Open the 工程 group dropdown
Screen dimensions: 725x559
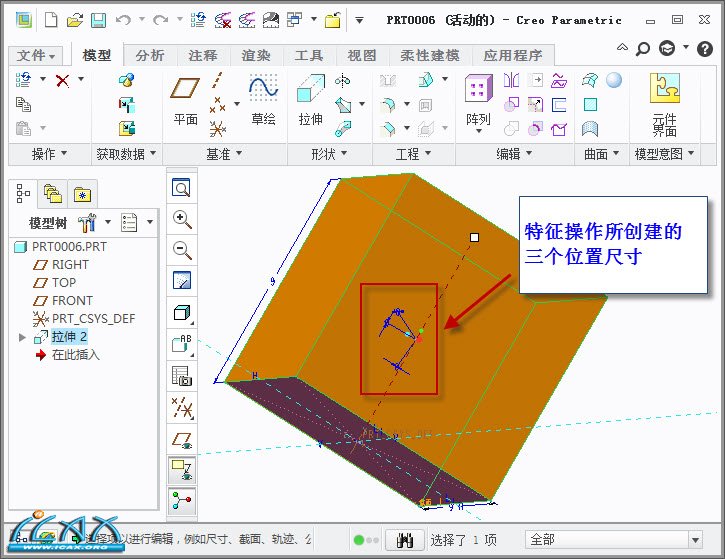point(413,154)
